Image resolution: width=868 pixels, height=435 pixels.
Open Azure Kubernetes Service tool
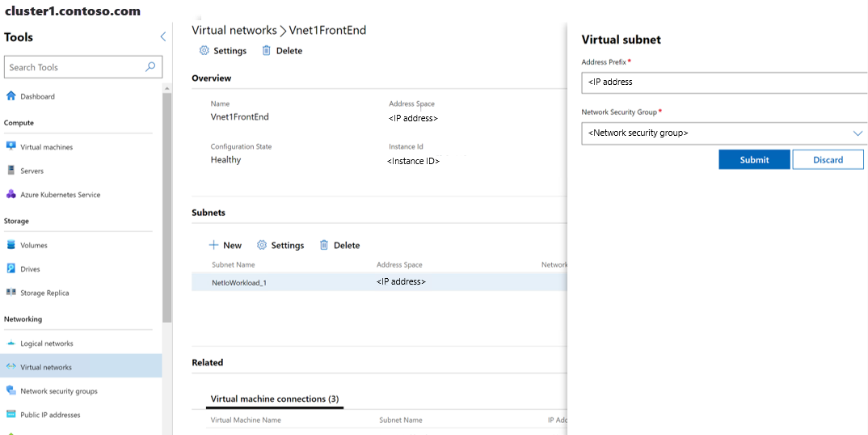click(60, 195)
